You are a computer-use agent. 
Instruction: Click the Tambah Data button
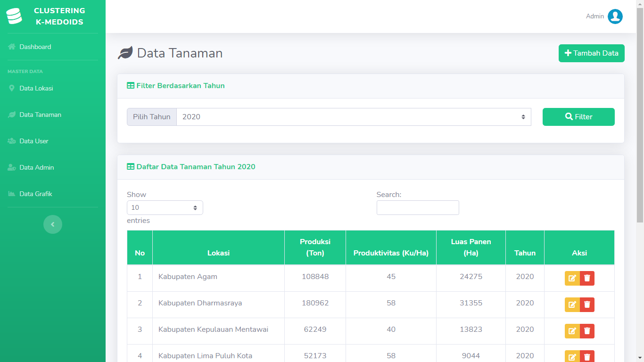point(591,53)
